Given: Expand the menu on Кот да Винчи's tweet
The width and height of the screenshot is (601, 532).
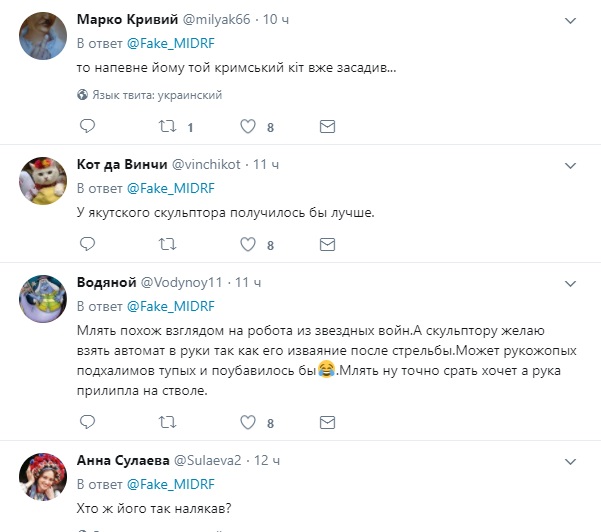Looking at the screenshot, I should (x=570, y=164).
